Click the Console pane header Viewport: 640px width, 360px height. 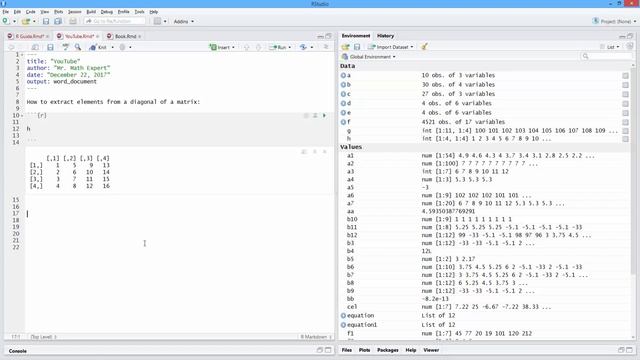(18, 351)
